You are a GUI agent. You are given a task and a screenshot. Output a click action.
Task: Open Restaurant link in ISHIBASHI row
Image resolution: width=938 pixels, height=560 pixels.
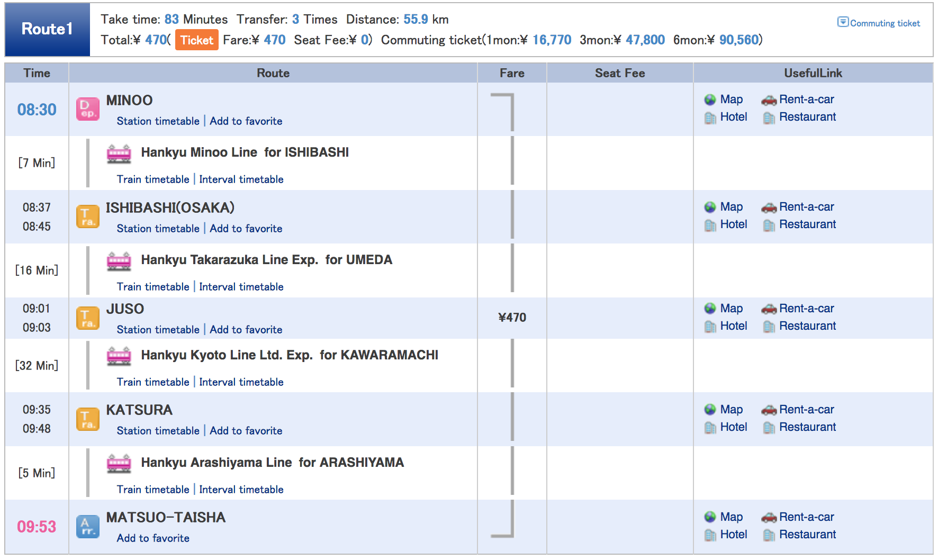(807, 224)
